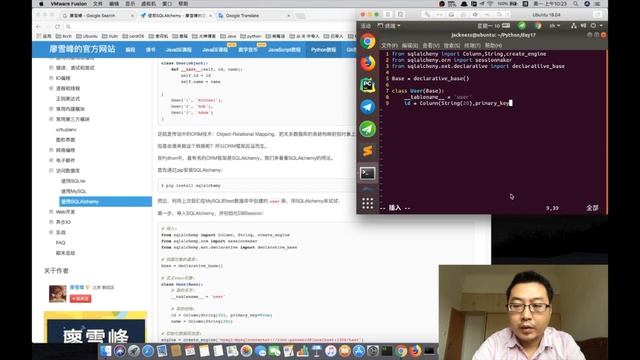The image size is (640, 360).
Task: Open PyCharm in the Ubuntu dock
Action: pyautogui.click(x=367, y=85)
